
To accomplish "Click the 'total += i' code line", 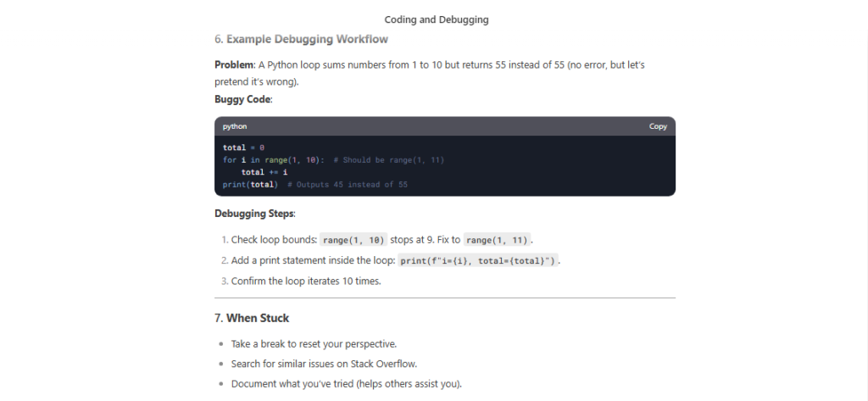I will pos(264,172).
